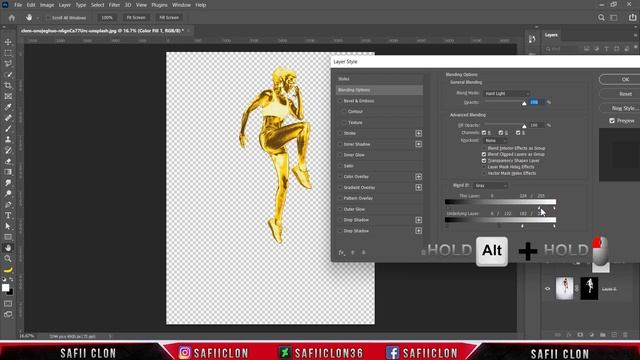Adjust the Fill Opacity slider handle
Screen dimensions: 640x360
524,126
